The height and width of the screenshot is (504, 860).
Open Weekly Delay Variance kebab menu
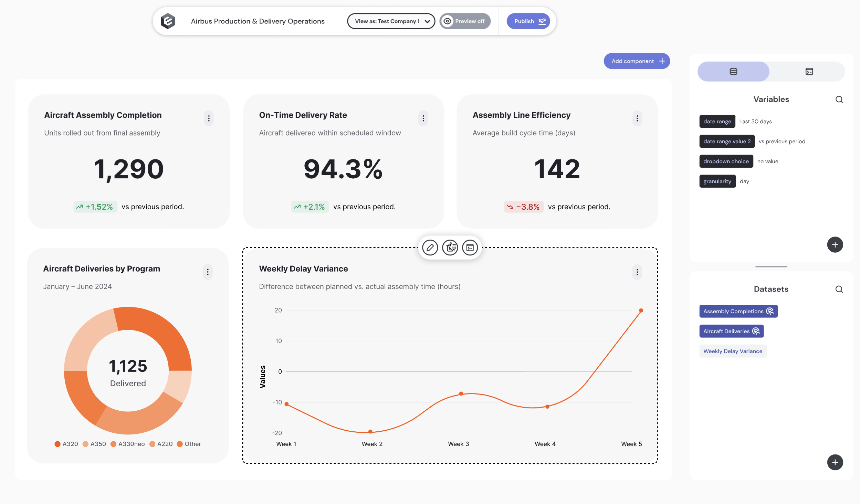pos(637,272)
